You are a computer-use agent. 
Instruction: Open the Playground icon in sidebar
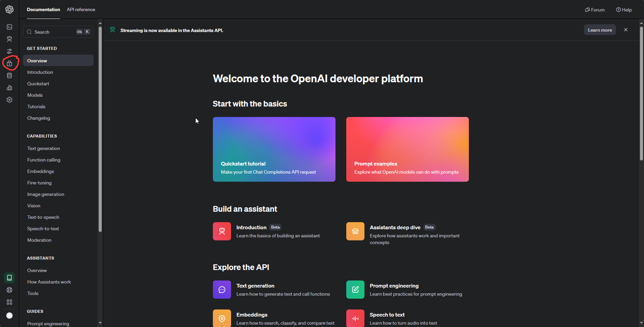point(9,27)
